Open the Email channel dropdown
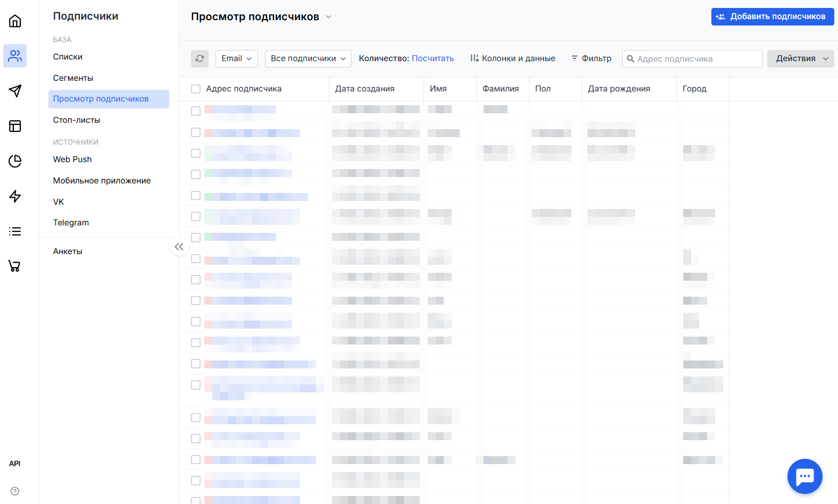Screen dimensions: 838x504 click(x=236, y=58)
